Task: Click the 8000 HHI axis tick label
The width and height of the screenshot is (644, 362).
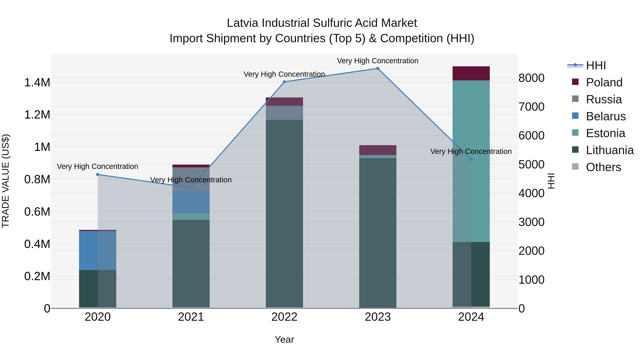Action: (x=531, y=78)
